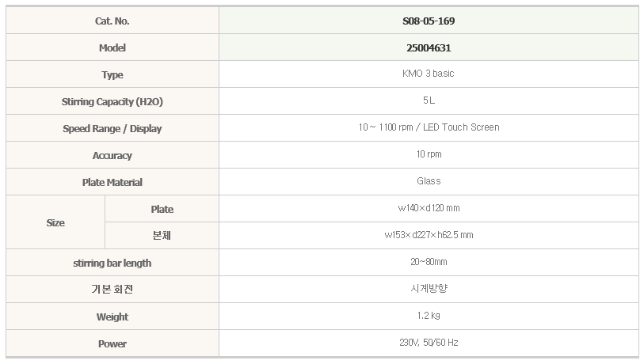Select the 5 L capacity value
The image size is (644, 364).
pyautogui.click(x=429, y=100)
